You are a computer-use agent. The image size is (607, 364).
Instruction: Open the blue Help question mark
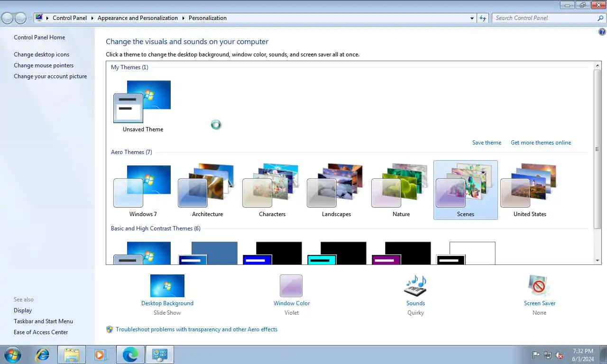tap(602, 32)
